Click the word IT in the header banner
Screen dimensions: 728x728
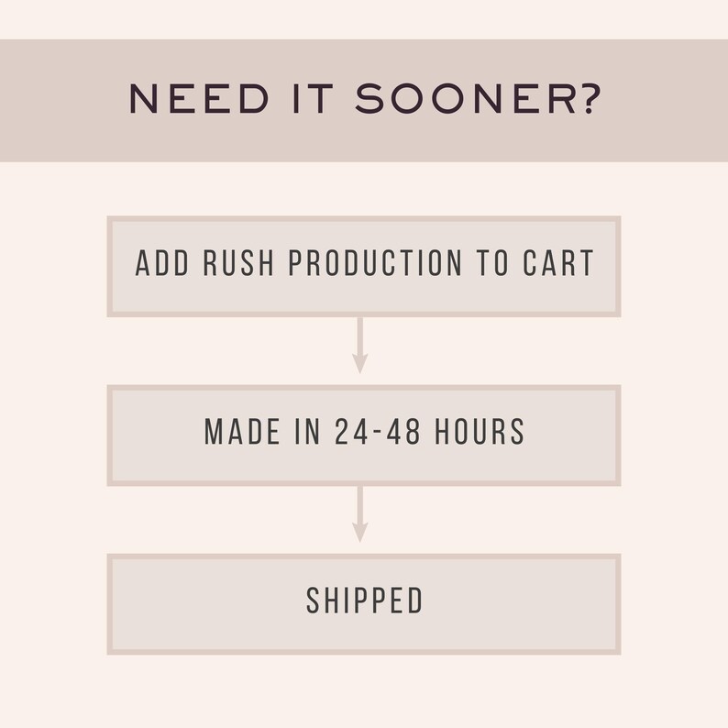click(x=313, y=99)
